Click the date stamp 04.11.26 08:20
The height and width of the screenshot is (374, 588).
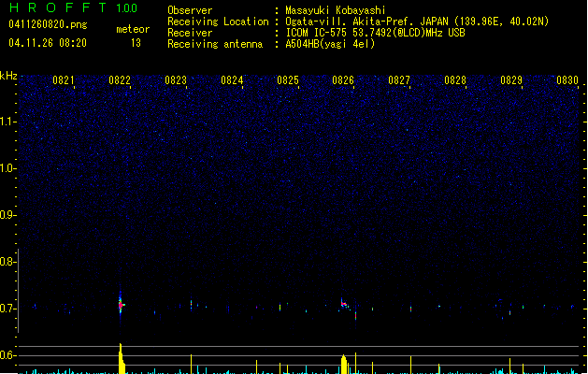(x=48, y=43)
